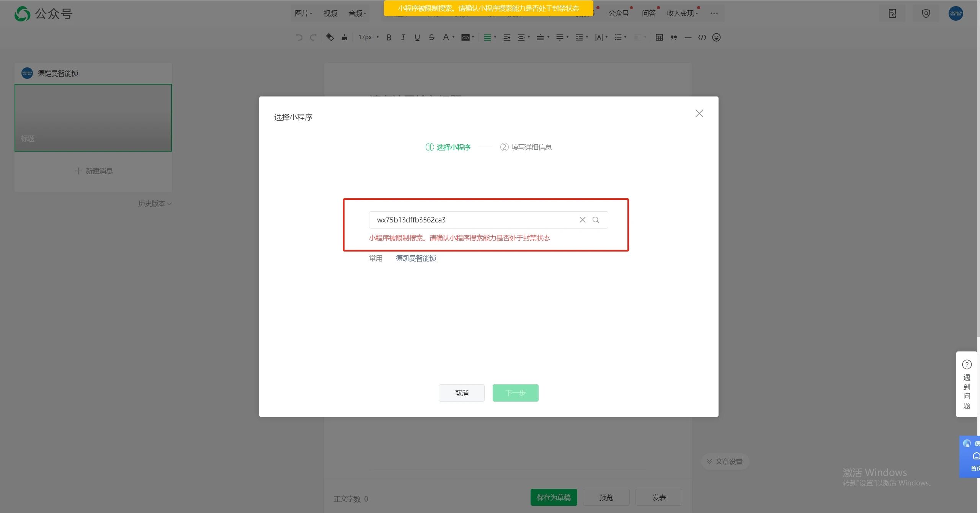Viewport: 980px width, 513px height.
Task: Open the 收入变现 menu
Action: tap(682, 13)
